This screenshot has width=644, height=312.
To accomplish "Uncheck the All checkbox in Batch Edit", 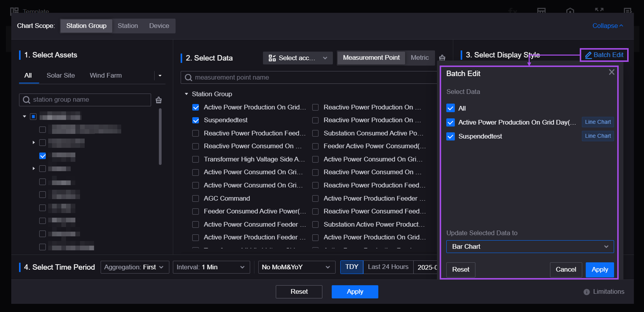I will (x=450, y=108).
